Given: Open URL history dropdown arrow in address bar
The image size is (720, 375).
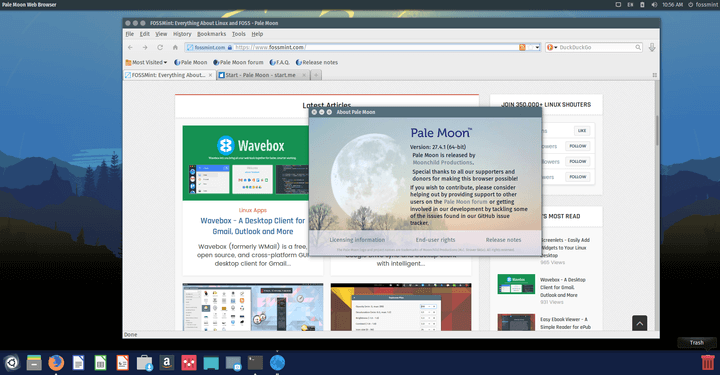Looking at the screenshot, I should 537,47.
